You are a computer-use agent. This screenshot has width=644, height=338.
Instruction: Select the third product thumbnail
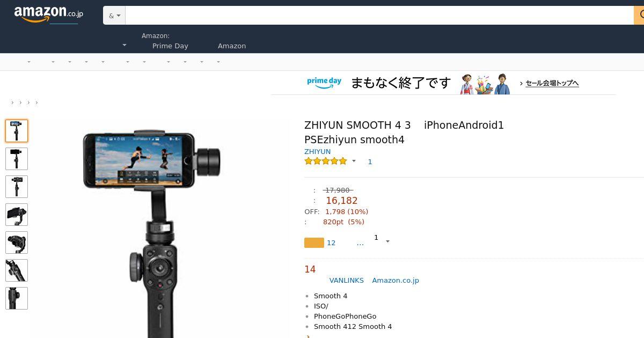point(17,187)
